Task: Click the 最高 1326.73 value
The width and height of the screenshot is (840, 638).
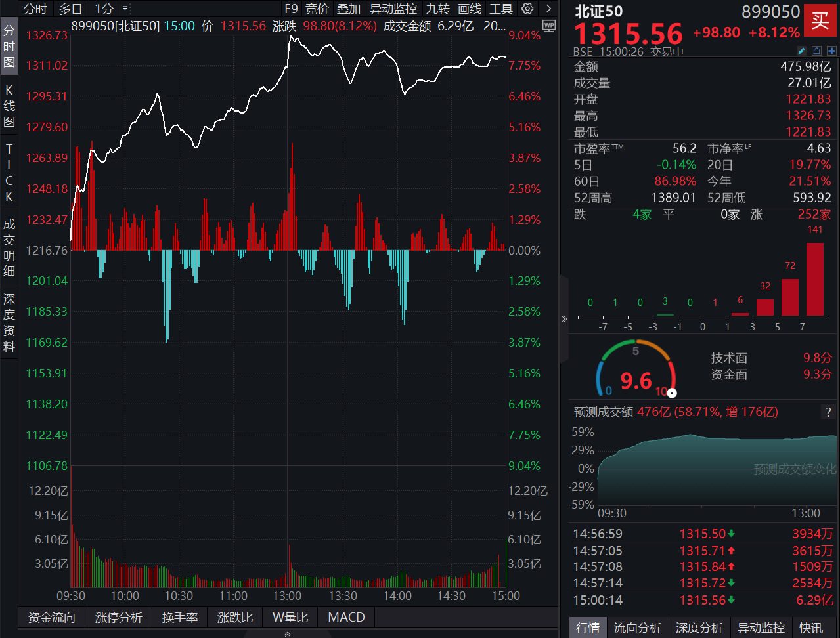Action: [808, 116]
